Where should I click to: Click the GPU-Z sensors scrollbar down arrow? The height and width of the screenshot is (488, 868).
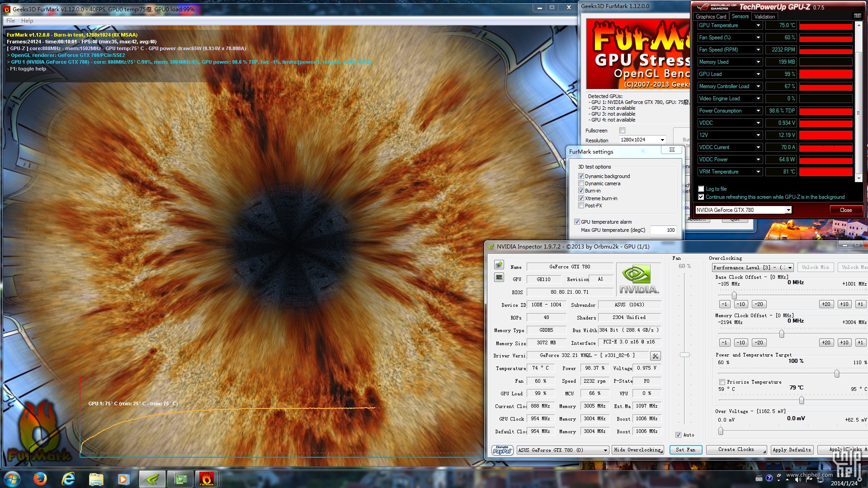click(859, 178)
